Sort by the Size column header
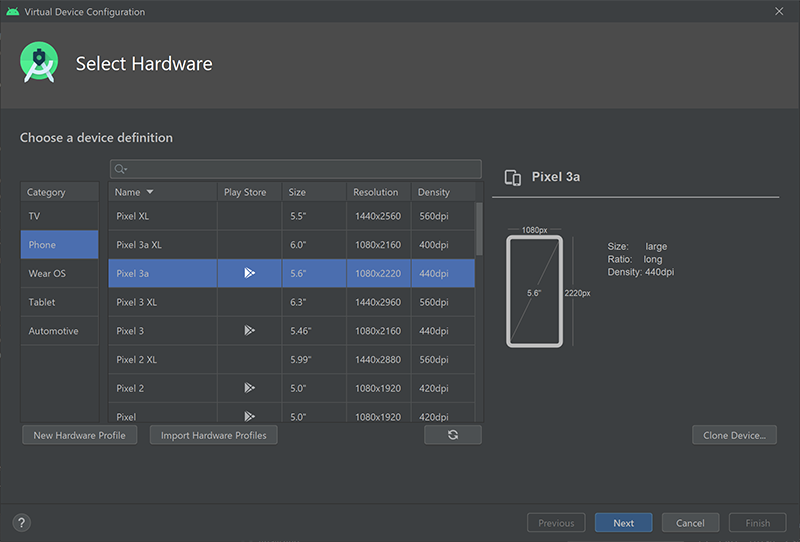The image size is (800, 542). click(x=314, y=192)
